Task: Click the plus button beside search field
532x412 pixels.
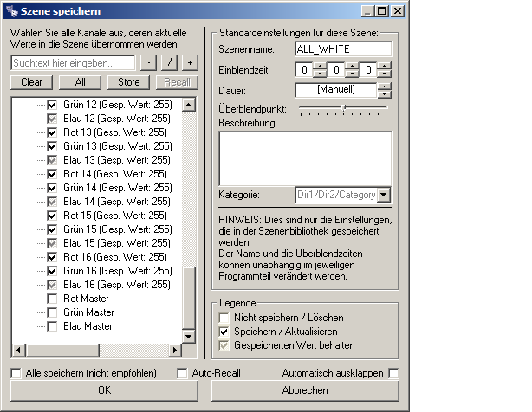Action: pos(190,63)
